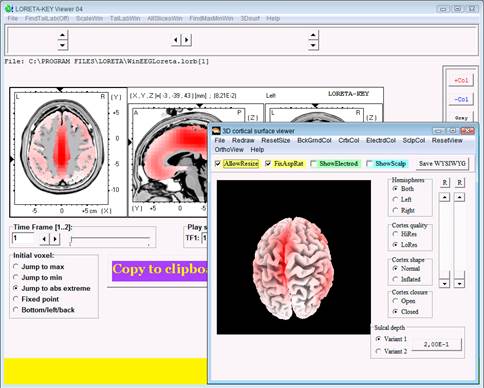
Task: Click the top center right-arrow button
Action: point(187,40)
